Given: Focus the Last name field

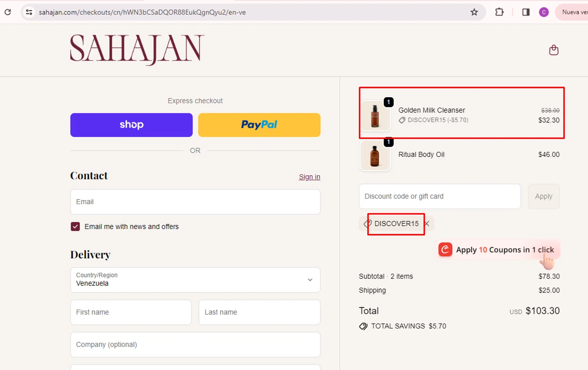Looking at the screenshot, I should [x=260, y=312].
